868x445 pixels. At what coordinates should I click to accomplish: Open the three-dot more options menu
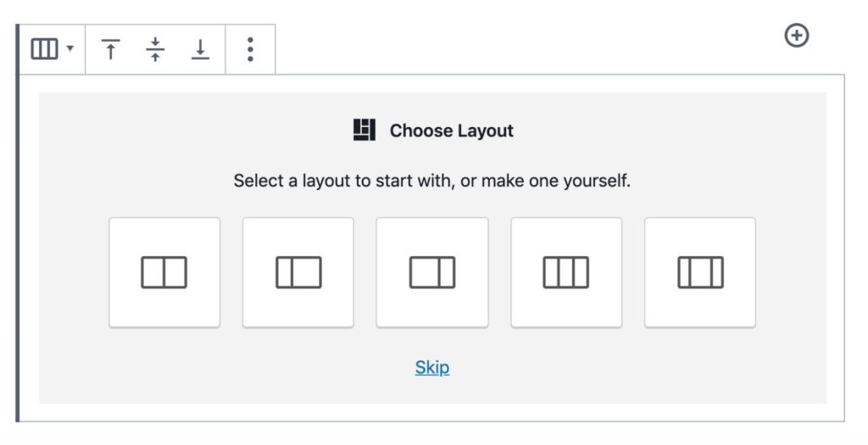[250, 49]
